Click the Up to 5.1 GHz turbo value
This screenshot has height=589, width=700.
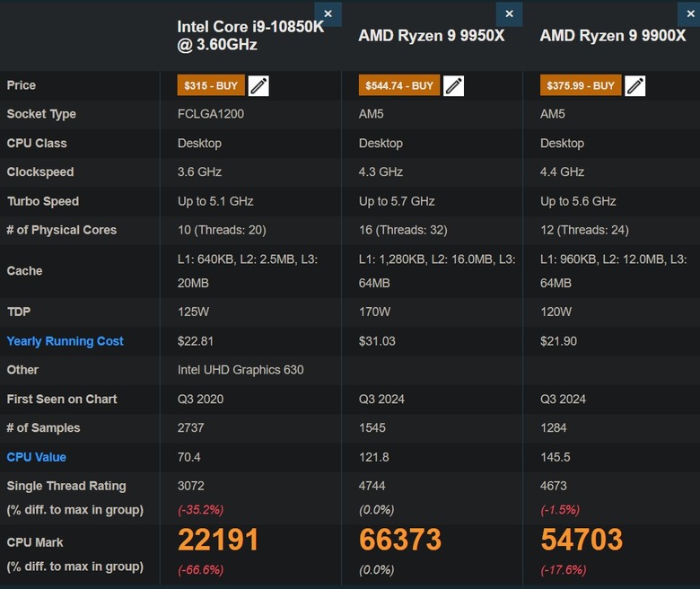215,201
